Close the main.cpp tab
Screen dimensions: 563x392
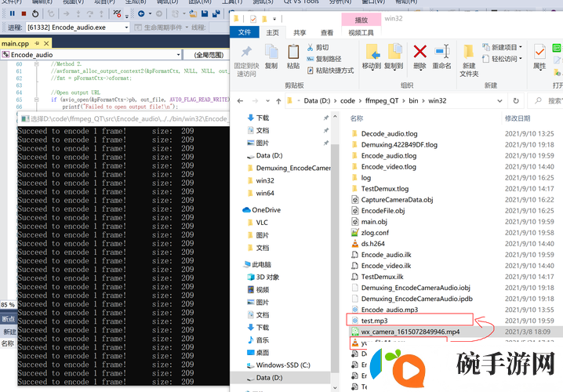tap(46, 43)
